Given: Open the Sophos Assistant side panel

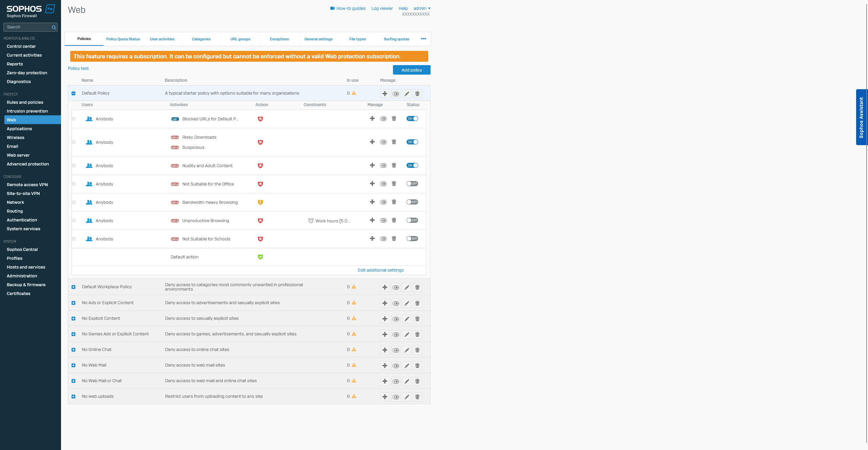Looking at the screenshot, I should tap(861, 117).
